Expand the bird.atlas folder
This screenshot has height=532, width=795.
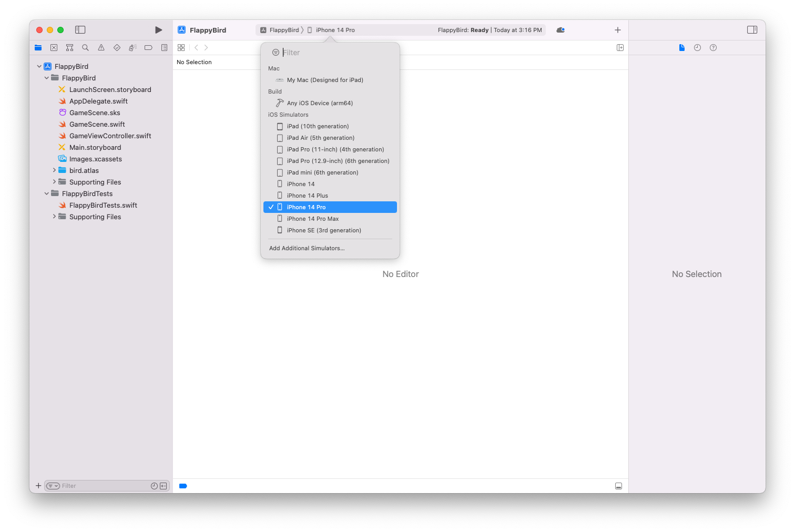[54, 170]
